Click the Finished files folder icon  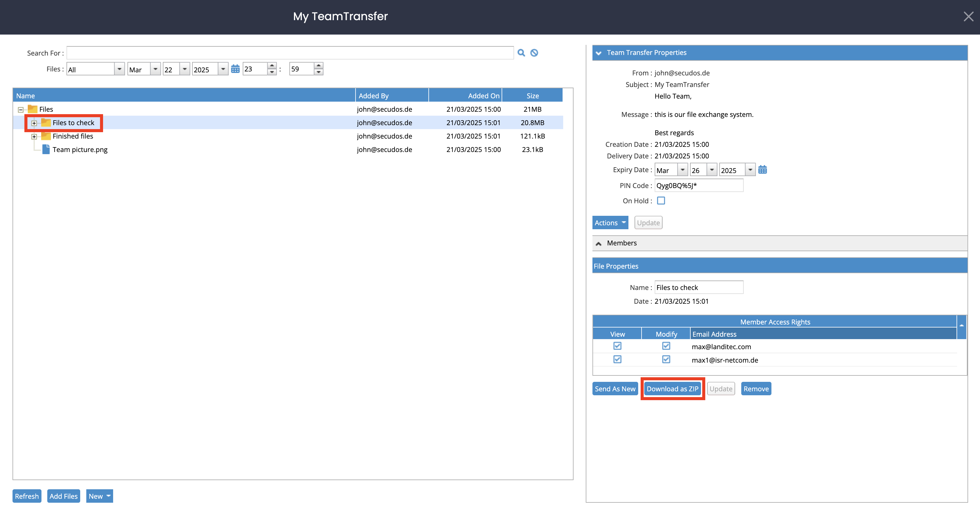[x=46, y=136]
